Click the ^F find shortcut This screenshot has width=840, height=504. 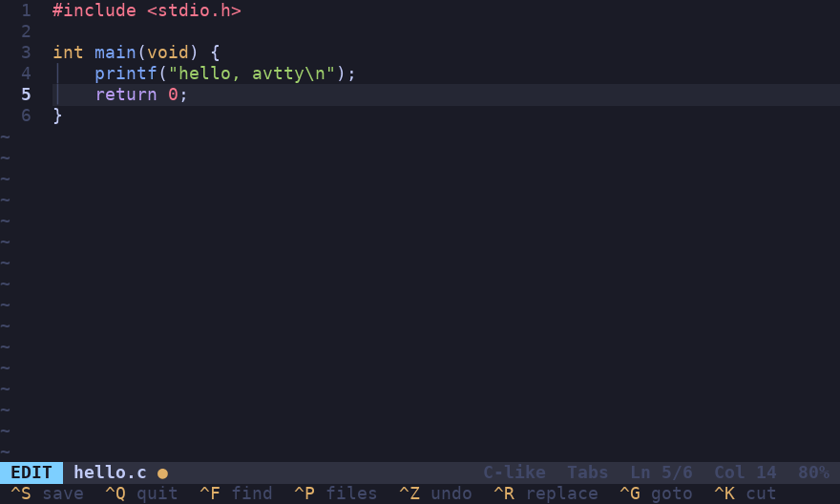coord(237,493)
